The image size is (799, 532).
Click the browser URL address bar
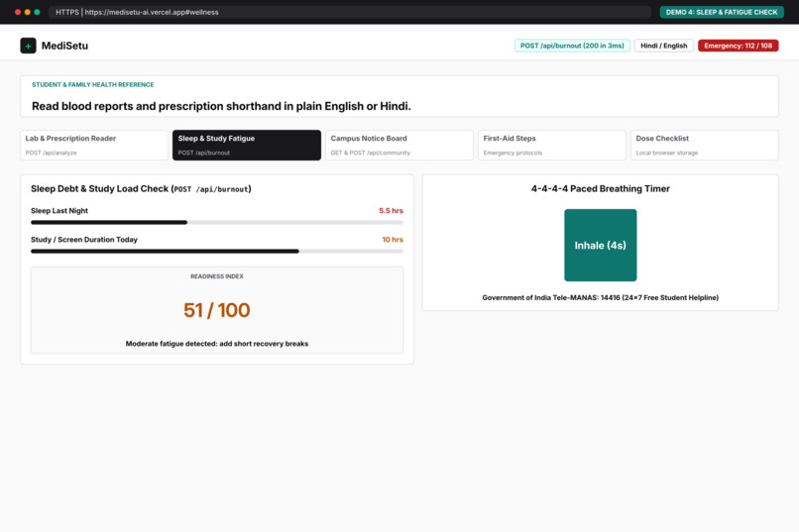[350, 12]
